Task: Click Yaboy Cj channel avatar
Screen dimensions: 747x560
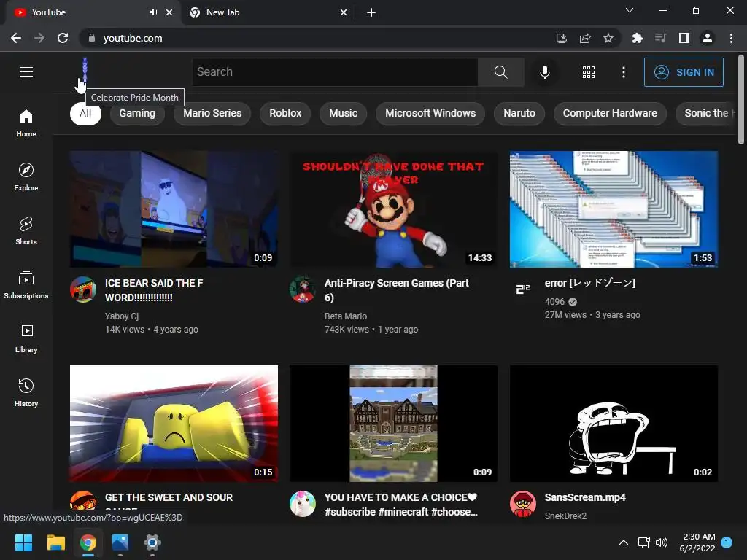Action: click(x=83, y=289)
